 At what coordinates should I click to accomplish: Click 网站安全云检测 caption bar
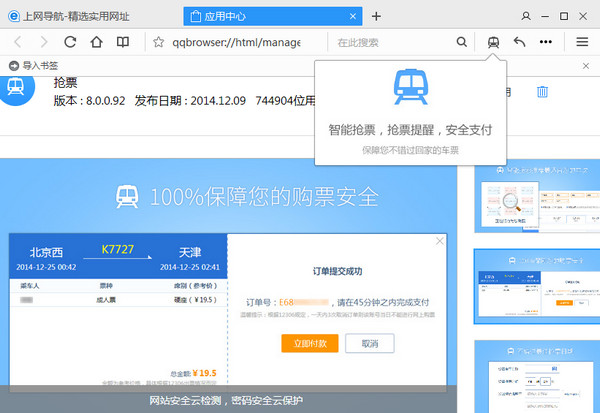tap(226, 400)
